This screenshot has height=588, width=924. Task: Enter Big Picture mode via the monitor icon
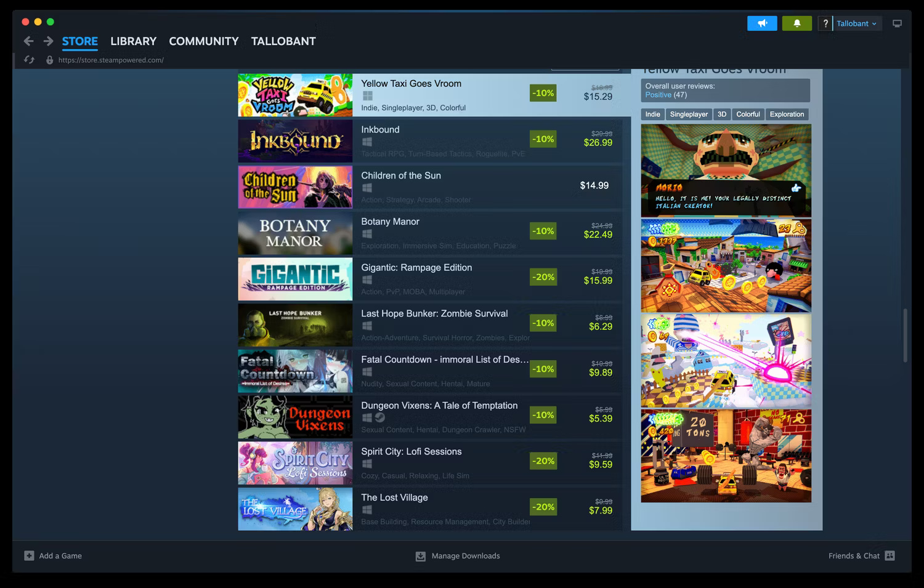897,23
